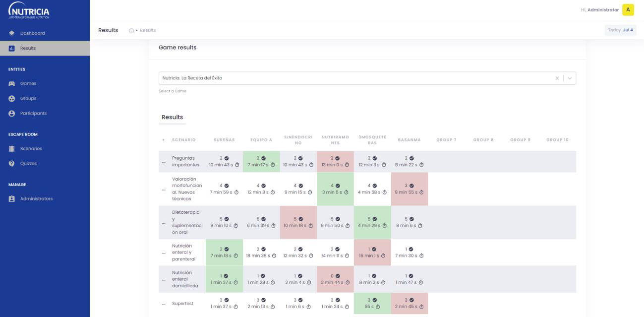
Task: Click the check mark above 7 min 18 s
Action: coord(227,249)
